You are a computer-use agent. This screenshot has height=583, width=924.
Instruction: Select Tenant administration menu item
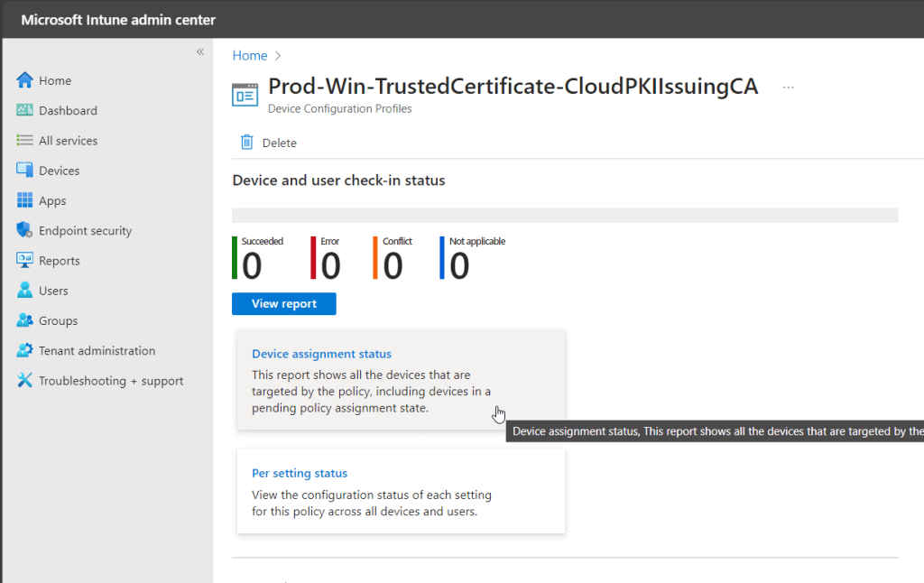tap(97, 351)
